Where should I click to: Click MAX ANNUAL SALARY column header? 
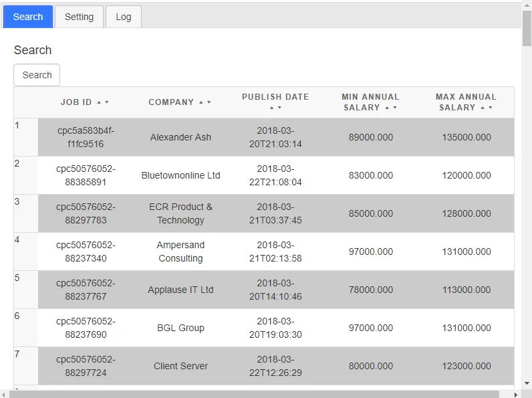467,102
